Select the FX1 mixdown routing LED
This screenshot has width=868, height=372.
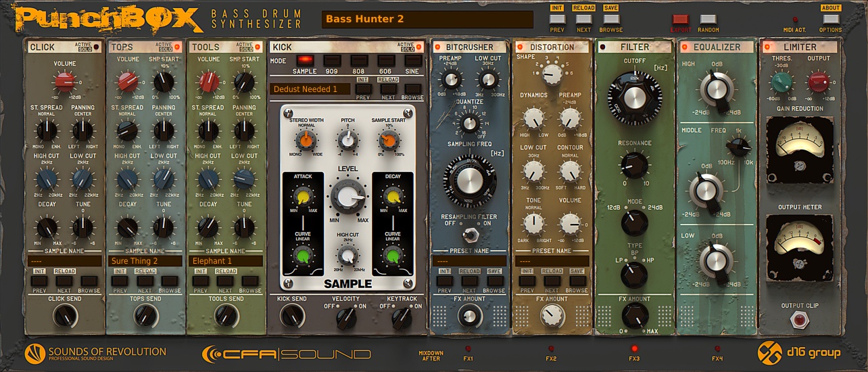tap(468, 349)
